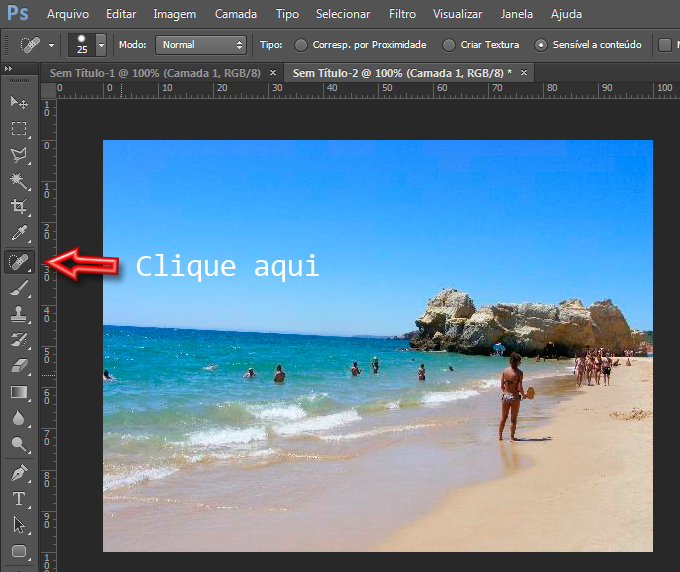Click the standing woman in the beach photo
Image resolution: width=680 pixels, height=572 pixels.
pyautogui.click(x=513, y=397)
